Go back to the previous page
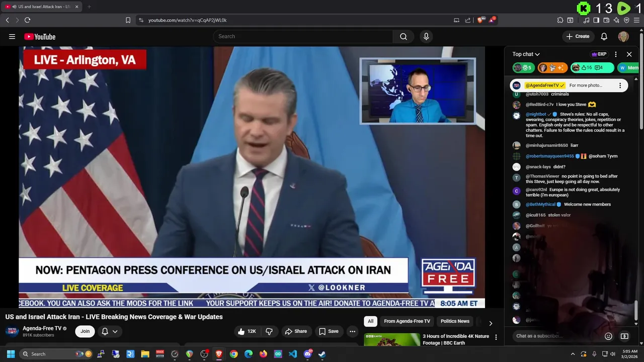Image resolution: width=644 pixels, height=362 pixels. tap(7, 20)
